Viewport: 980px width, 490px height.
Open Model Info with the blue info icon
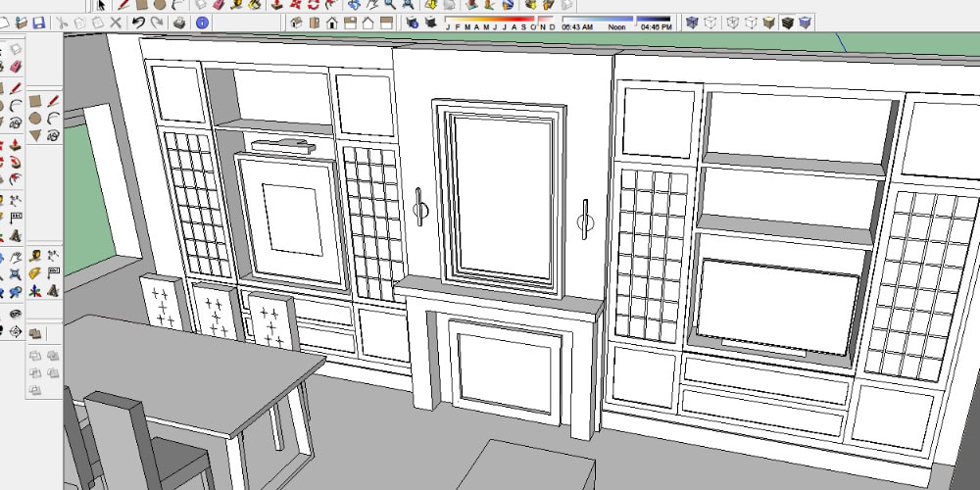[202, 22]
